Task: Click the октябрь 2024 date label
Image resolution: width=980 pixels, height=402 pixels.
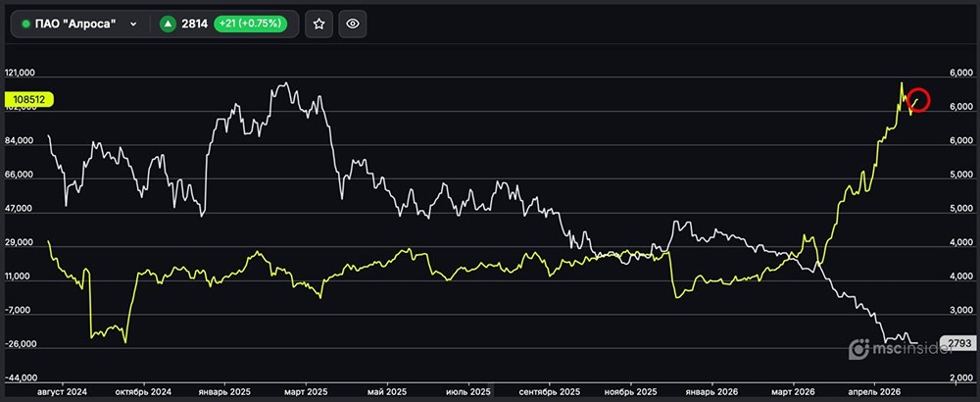Action: click(144, 391)
